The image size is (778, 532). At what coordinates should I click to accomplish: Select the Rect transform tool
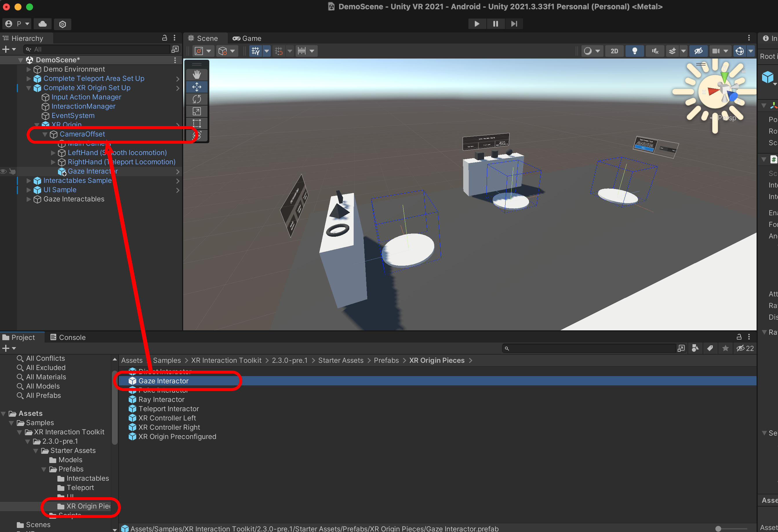click(x=197, y=123)
